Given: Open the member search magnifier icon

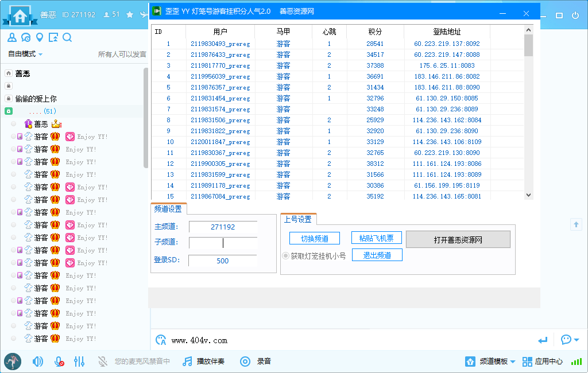Looking at the screenshot, I should point(68,37).
